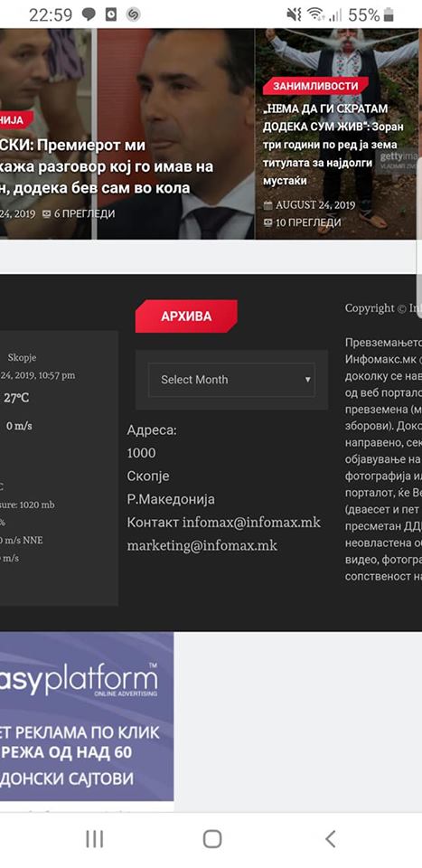Tap the Wi-Fi status icon

click(315, 14)
